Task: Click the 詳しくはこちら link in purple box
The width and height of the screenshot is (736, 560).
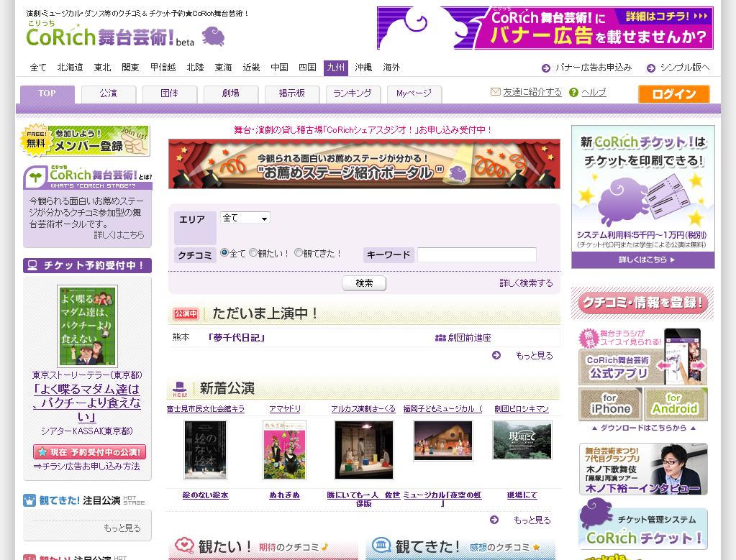Action: pyautogui.click(x=119, y=235)
